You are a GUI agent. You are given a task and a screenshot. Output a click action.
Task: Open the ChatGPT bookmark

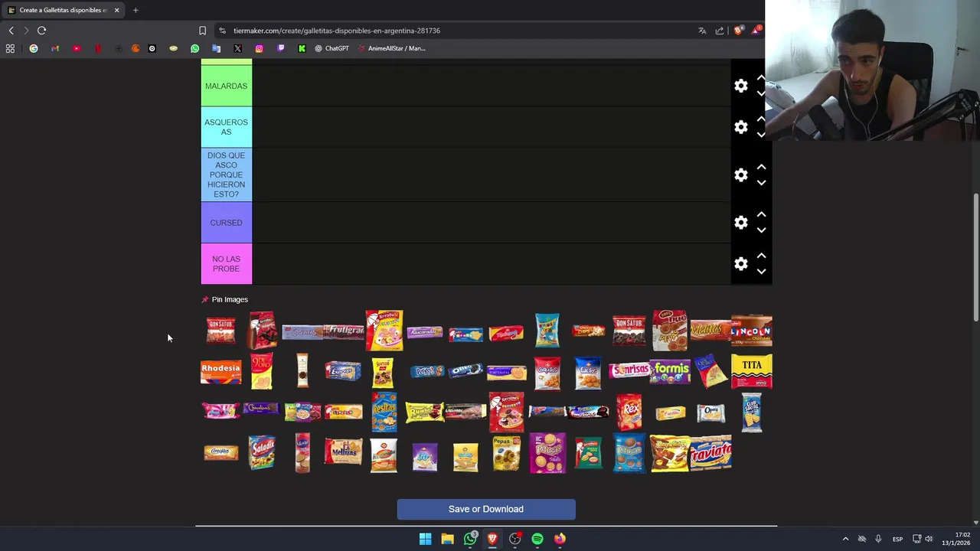click(x=332, y=48)
